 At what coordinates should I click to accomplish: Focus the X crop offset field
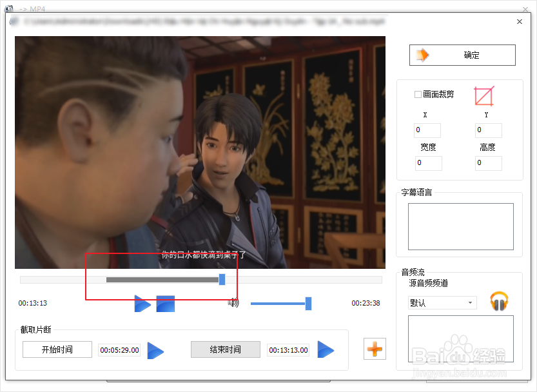tap(427, 130)
